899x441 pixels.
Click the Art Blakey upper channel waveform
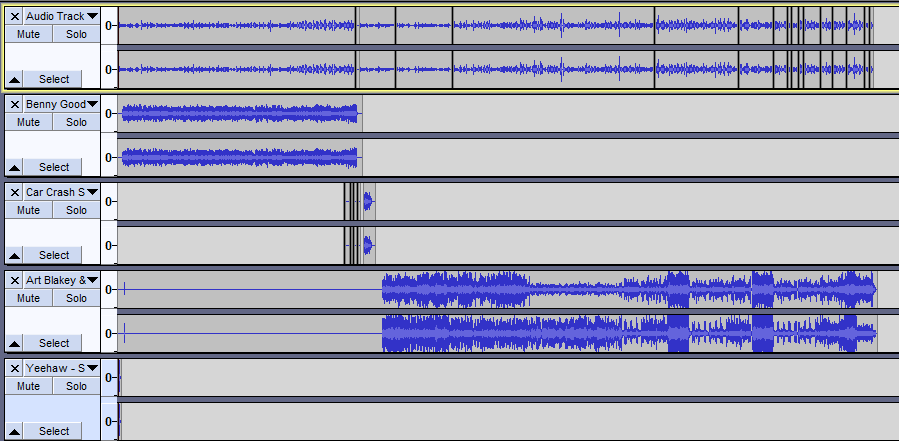coord(600,290)
